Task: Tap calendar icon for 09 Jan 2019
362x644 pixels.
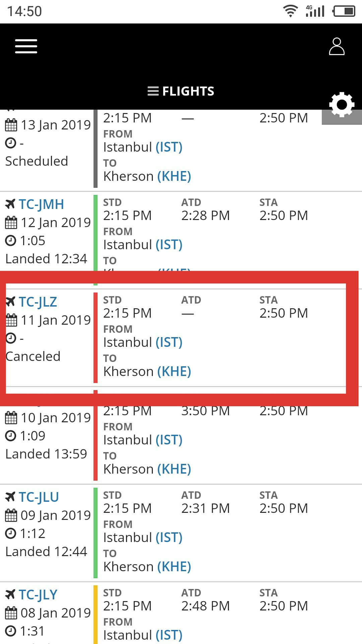Action: tap(11, 515)
